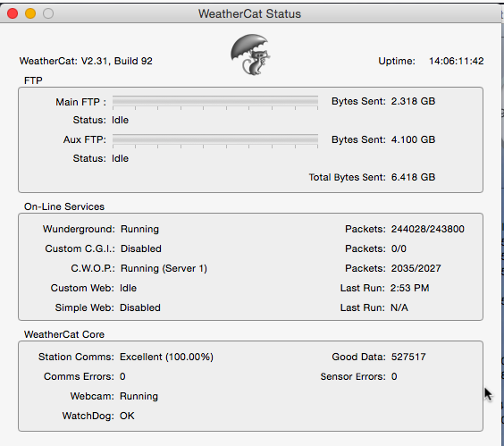This screenshot has width=504, height=446.
Task: Click the C.W.O.P. Running (Server 1) status
Action: (x=164, y=268)
